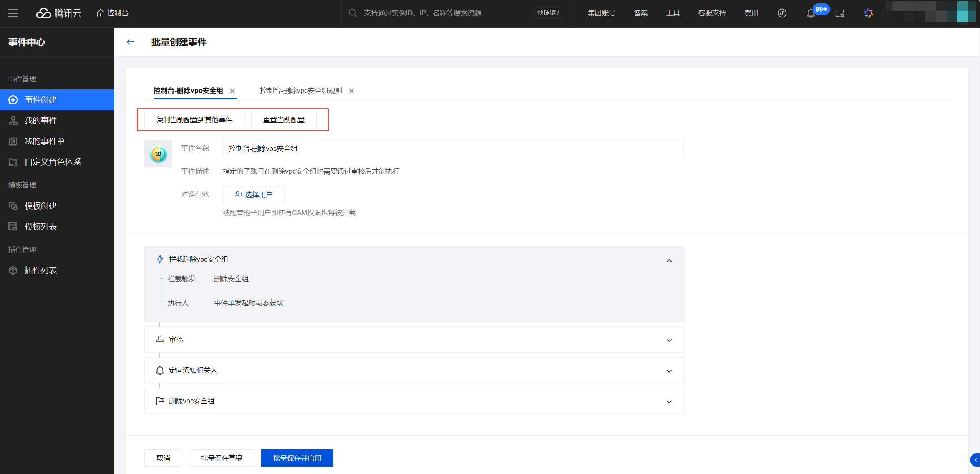The width and height of the screenshot is (980, 474).
Task: Click the 选择用户 button
Action: coord(254,194)
